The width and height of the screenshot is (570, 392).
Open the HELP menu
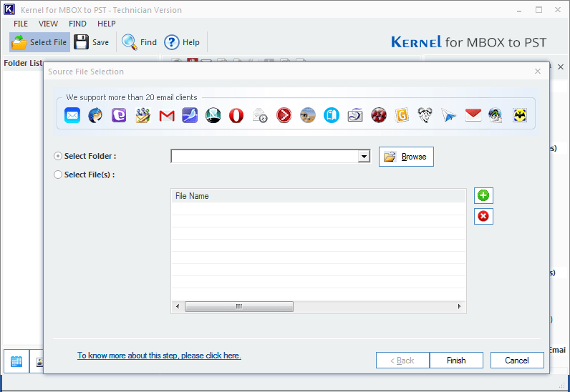(x=107, y=24)
